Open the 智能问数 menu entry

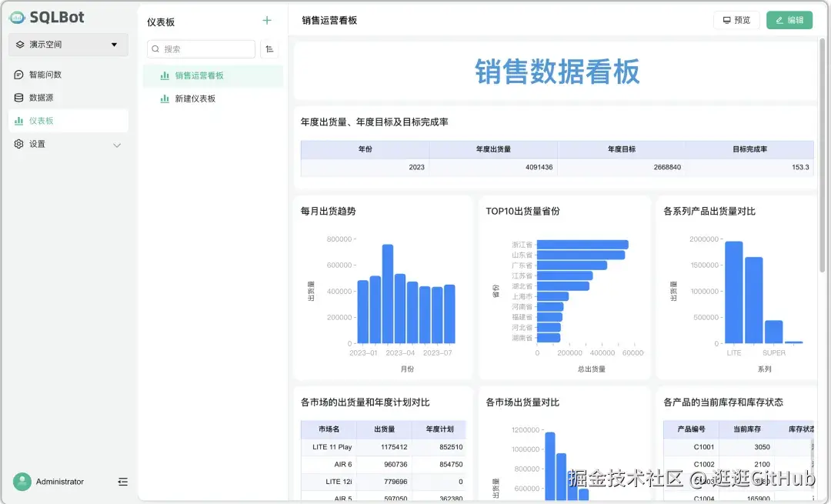(x=45, y=74)
